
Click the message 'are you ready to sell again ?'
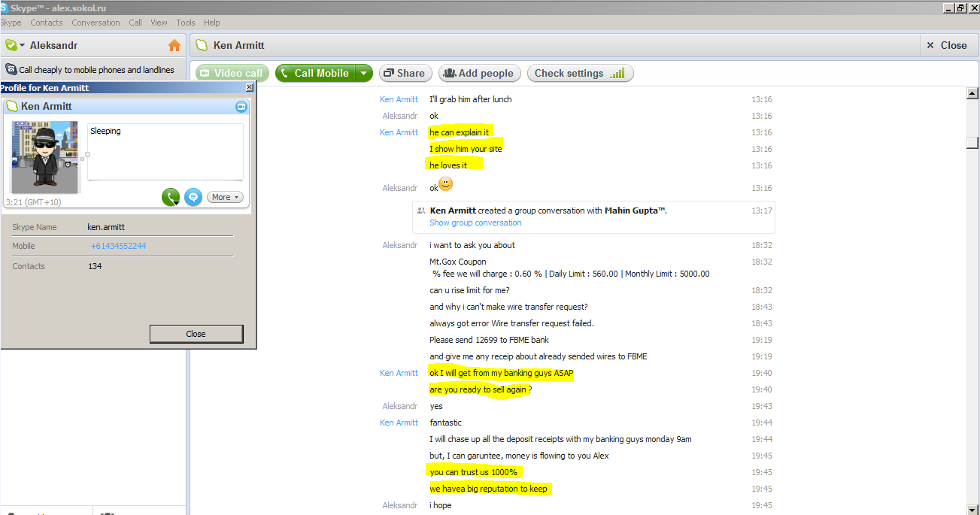point(481,389)
